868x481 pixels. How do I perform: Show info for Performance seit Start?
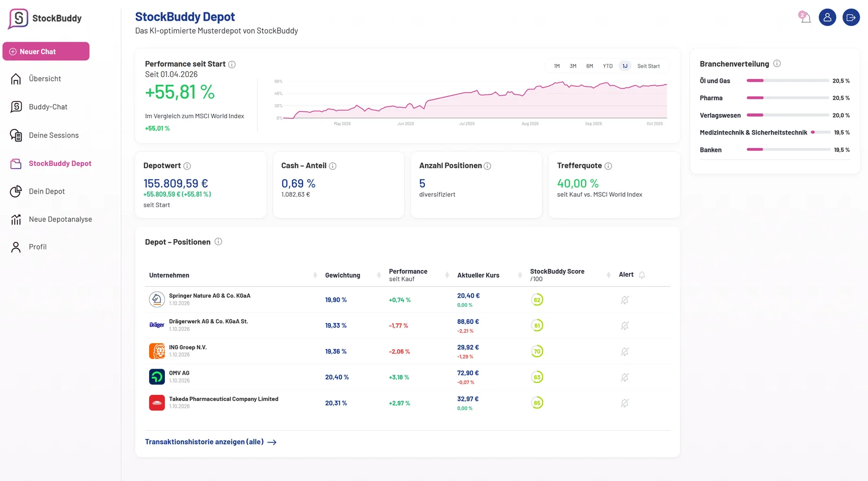(232, 64)
